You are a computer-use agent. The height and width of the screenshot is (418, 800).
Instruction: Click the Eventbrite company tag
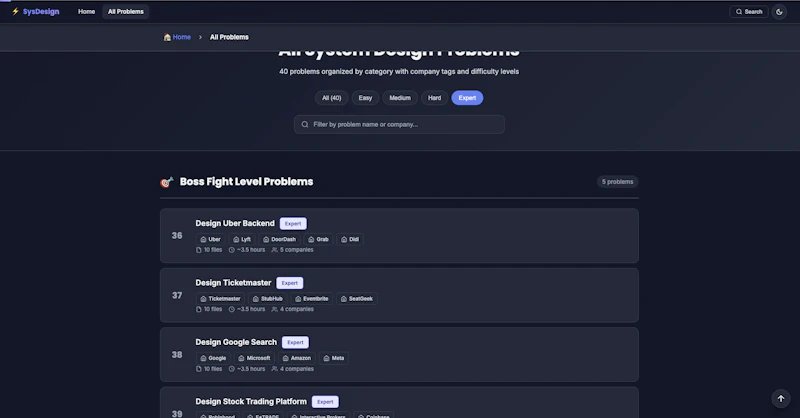tap(312, 299)
